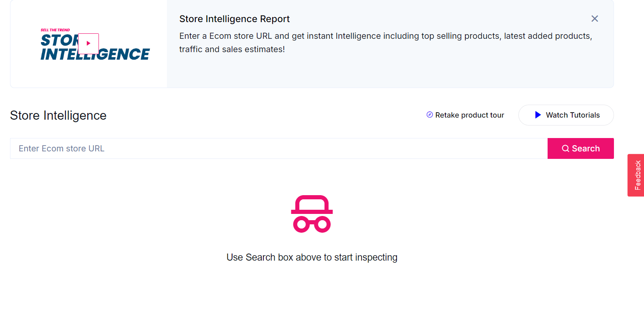Click the word Search inside the pink button

pyautogui.click(x=586, y=148)
